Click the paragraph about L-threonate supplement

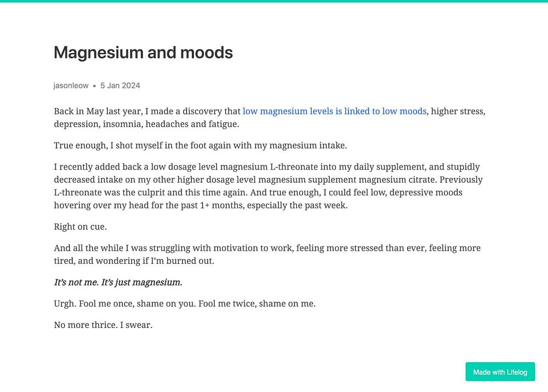tap(269, 186)
